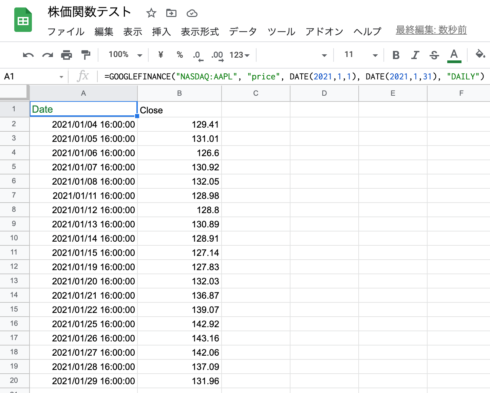Select cell 2021/01/11 16:00:00

83,196
